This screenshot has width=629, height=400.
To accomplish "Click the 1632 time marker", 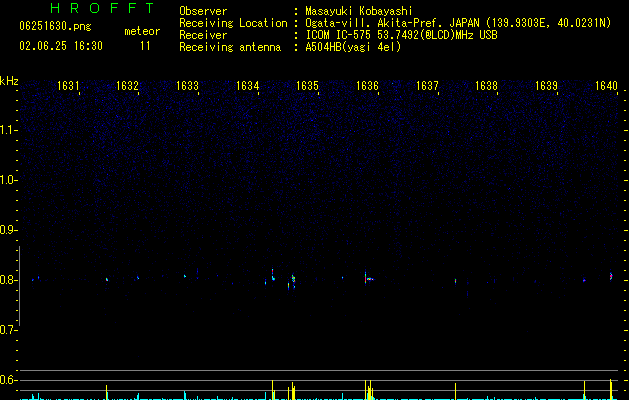I will pyautogui.click(x=127, y=85).
